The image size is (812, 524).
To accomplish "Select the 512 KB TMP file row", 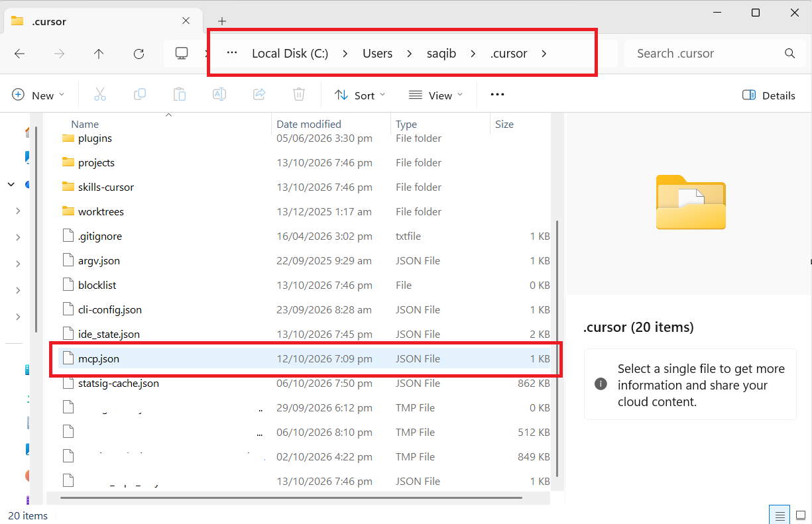I will 306,432.
